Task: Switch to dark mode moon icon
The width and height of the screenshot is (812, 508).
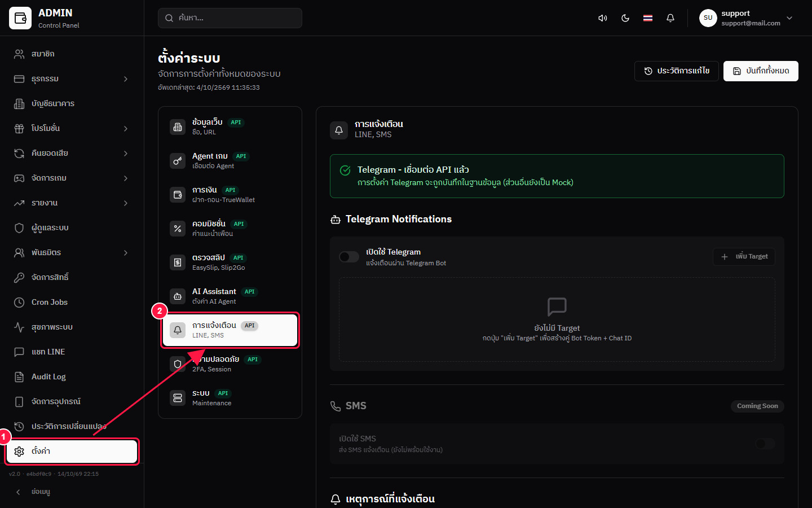Action: 625,18
